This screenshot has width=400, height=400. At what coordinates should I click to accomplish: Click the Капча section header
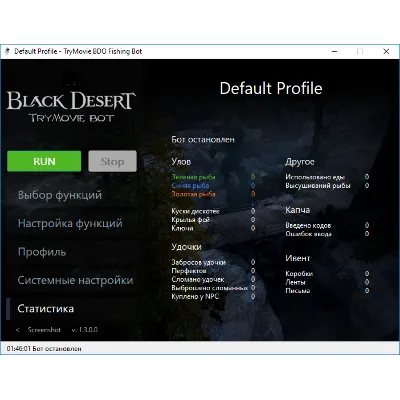pyautogui.click(x=298, y=210)
